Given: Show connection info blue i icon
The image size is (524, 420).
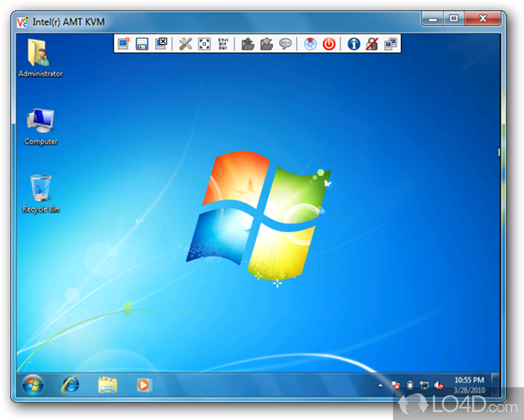Looking at the screenshot, I should point(354,44).
